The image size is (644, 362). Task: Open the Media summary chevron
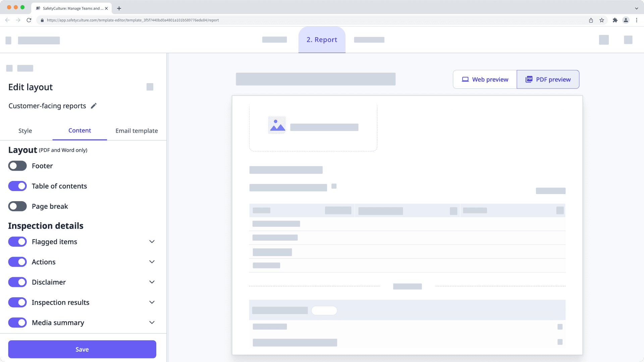coord(152,322)
